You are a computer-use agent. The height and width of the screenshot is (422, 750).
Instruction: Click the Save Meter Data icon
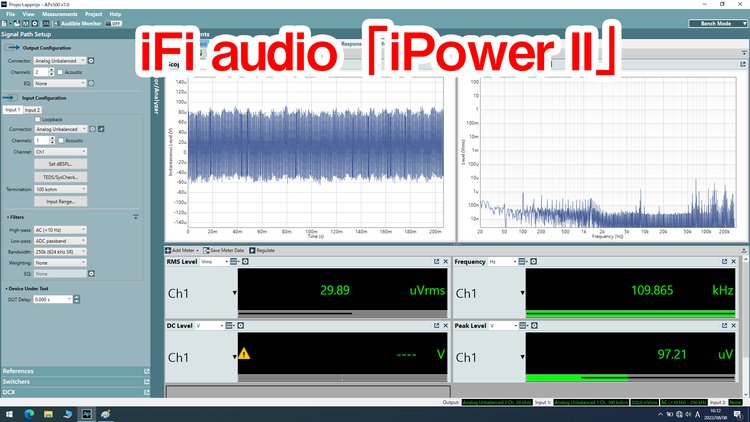click(206, 250)
